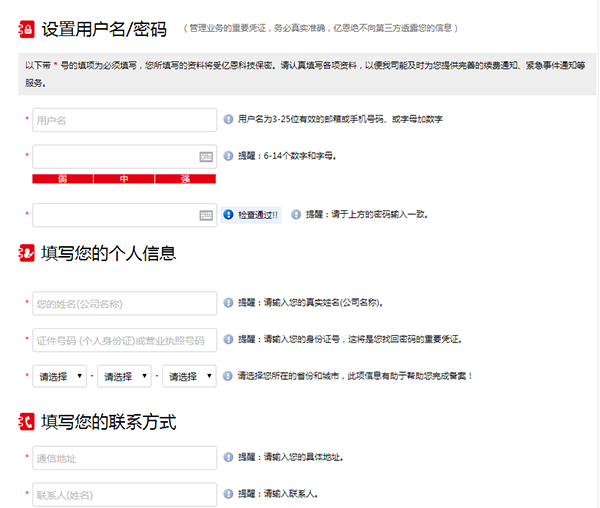Expand the middle 请选择 city dropdown

[124, 377]
